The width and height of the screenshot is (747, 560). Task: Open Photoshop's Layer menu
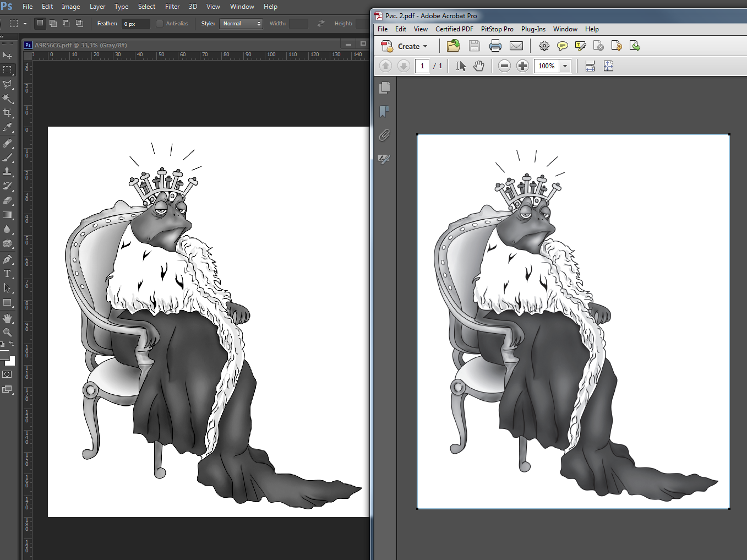coord(97,7)
